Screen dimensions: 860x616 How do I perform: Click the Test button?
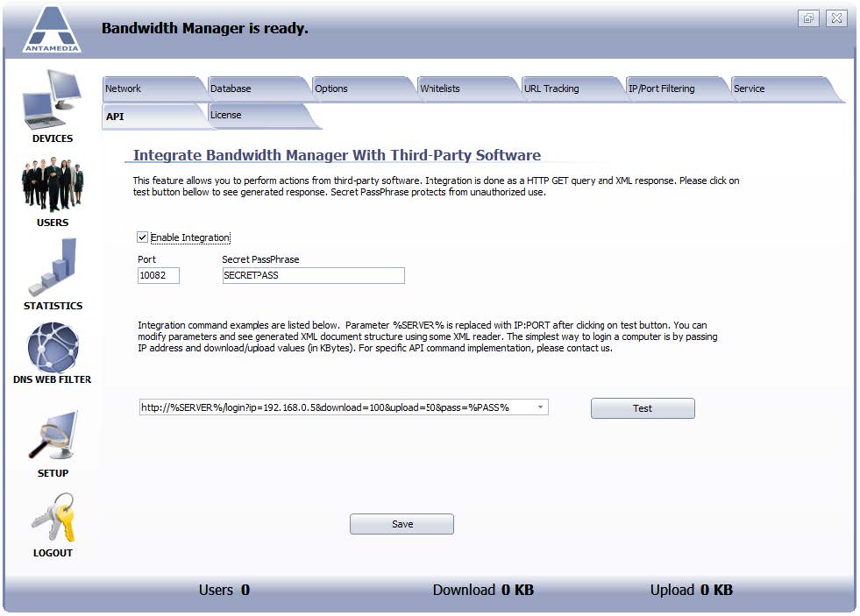point(643,408)
